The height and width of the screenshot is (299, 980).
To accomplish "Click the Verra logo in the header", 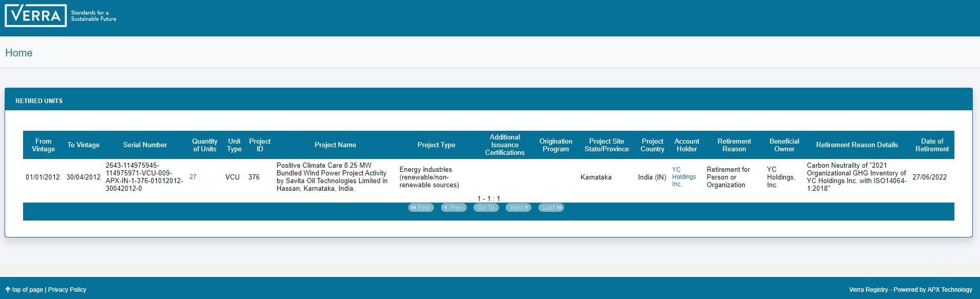I will pos(36,15).
